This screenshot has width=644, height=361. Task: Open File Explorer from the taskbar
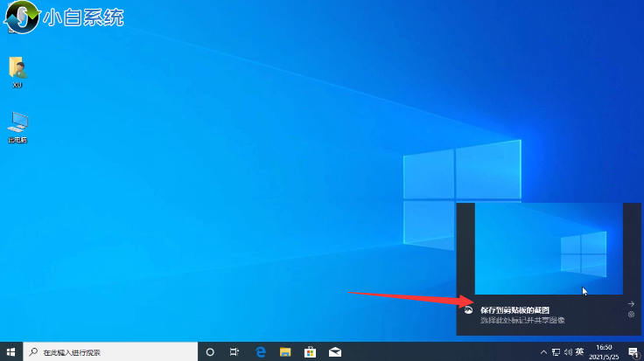284,351
